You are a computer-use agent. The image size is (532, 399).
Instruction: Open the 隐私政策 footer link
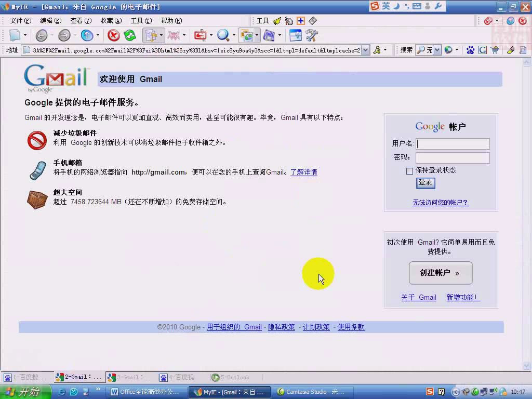click(x=281, y=327)
